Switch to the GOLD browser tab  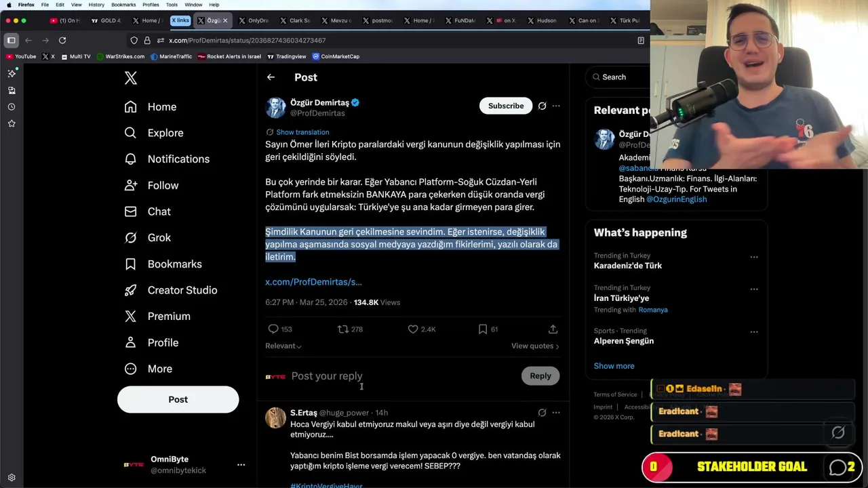tap(106, 21)
